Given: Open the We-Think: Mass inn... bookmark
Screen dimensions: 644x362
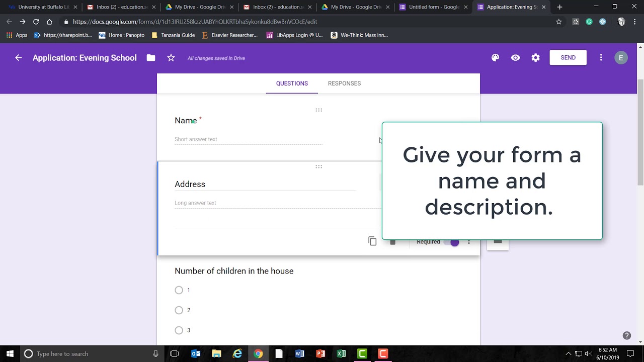Looking at the screenshot, I should [359, 35].
